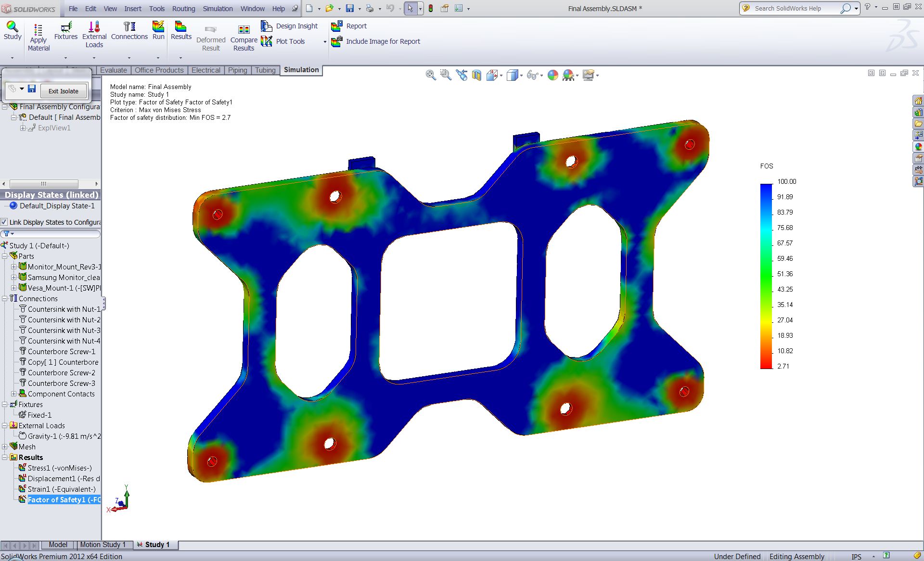Run the simulation study
Image resolution: width=924 pixels, height=561 pixels.
[158, 31]
